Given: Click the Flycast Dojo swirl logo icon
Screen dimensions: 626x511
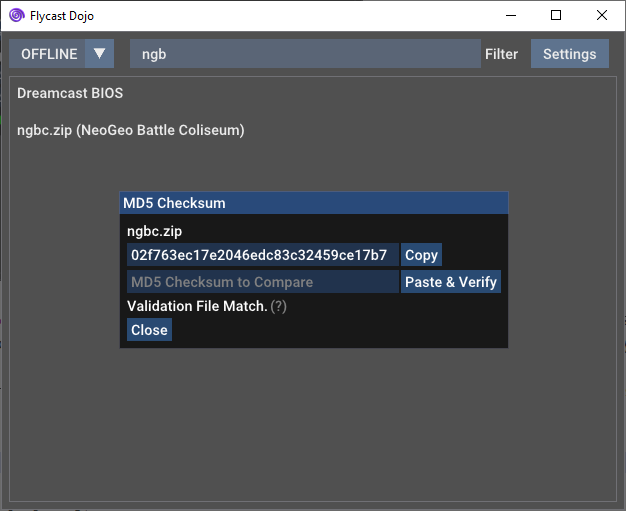Looking at the screenshot, I should tap(17, 15).
